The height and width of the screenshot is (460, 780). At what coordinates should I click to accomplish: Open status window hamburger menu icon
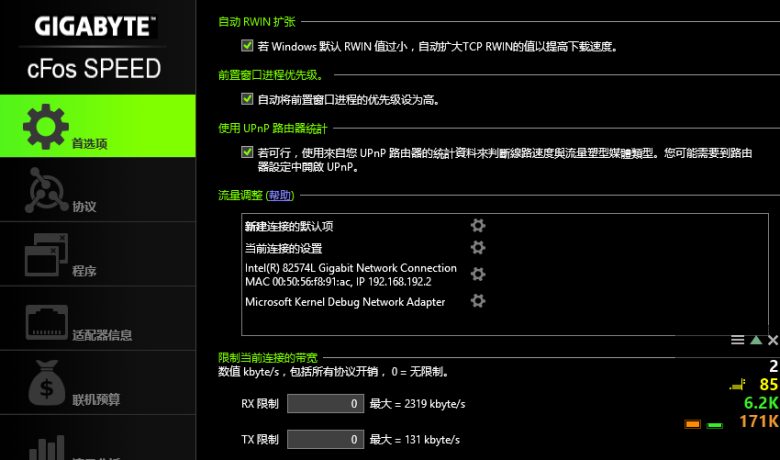coord(738,340)
